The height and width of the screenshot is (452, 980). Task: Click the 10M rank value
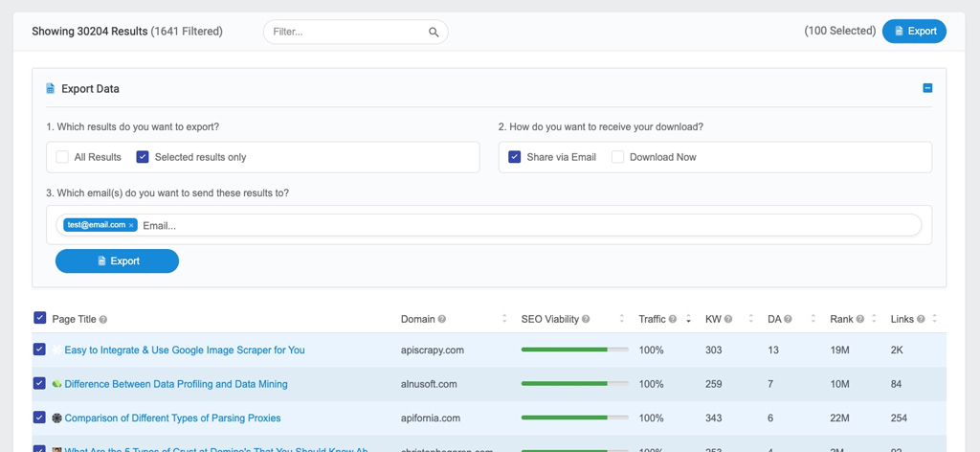pyautogui.click(x=839, y=384)
